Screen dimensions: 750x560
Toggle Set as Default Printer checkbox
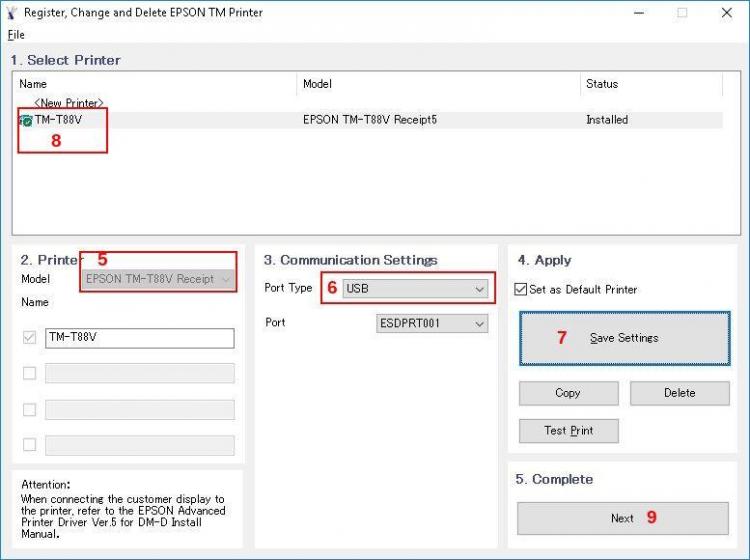(x=520, y=290)
